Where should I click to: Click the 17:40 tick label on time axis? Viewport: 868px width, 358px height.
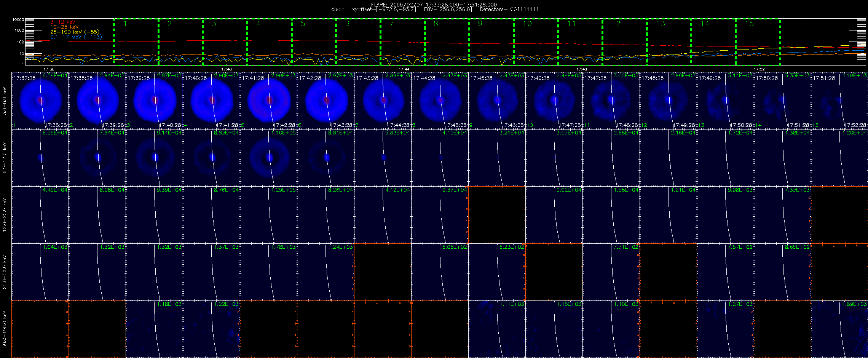tap(227, 69)
